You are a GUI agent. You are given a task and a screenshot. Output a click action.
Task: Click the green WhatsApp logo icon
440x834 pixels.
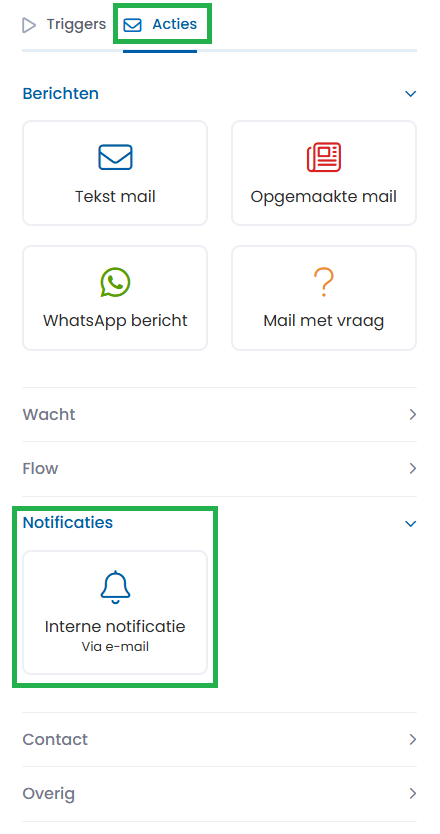(x=115, y=282)
